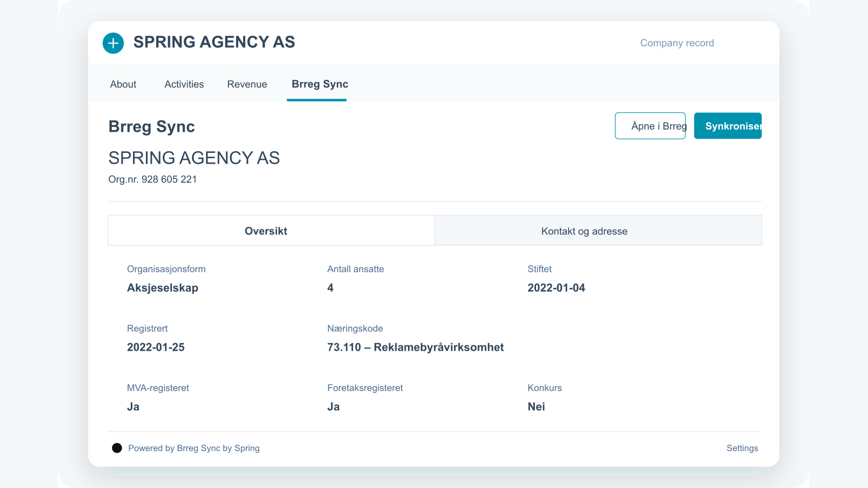Screen dimensions: 868x488
Task: Select the Stiftet date 2022-01-04
Action: pyautogui.click(x=557, y=288)
